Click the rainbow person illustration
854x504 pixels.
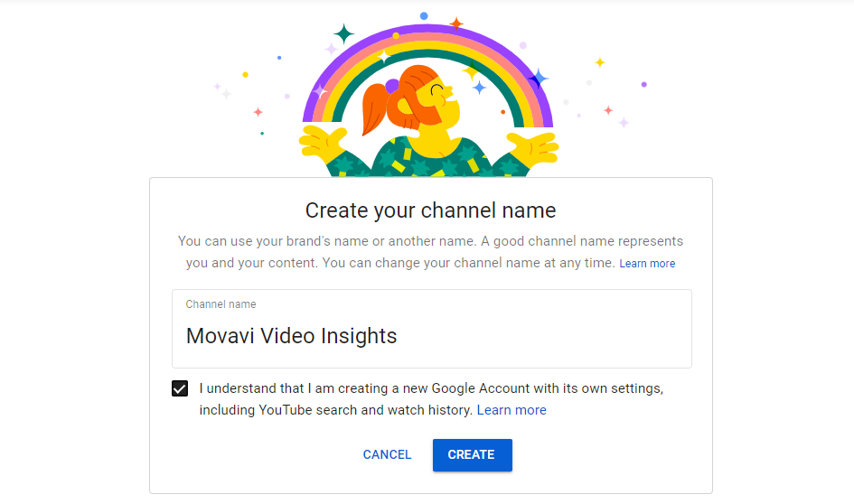pos(429,95)
